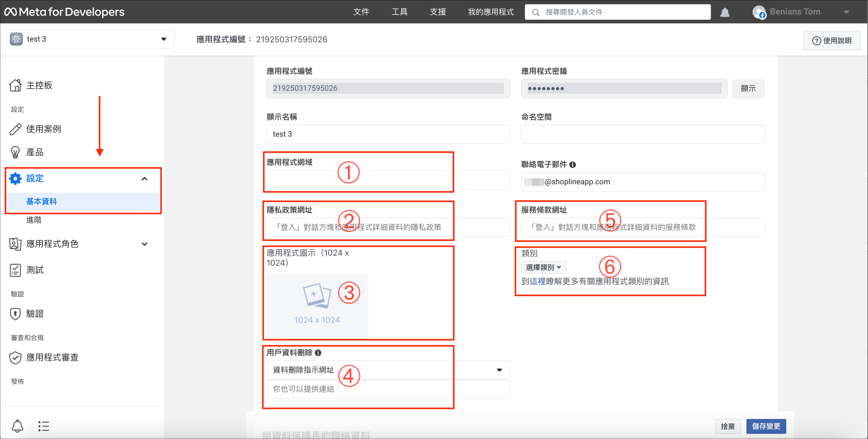
Task: Expand the 應用程式角色 sidebar section
Action: point(144,244)
